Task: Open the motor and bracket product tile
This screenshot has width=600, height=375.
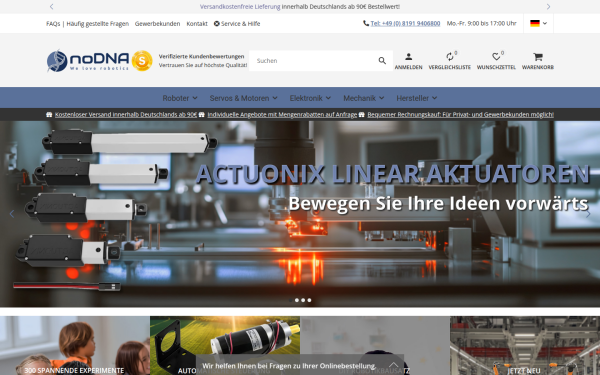Action: click(225, 346)
